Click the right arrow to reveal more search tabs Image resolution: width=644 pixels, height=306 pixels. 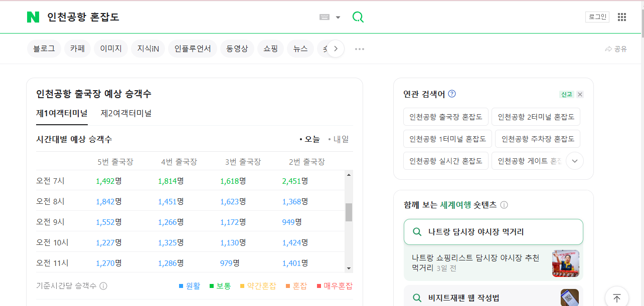[x=335, y=48]
